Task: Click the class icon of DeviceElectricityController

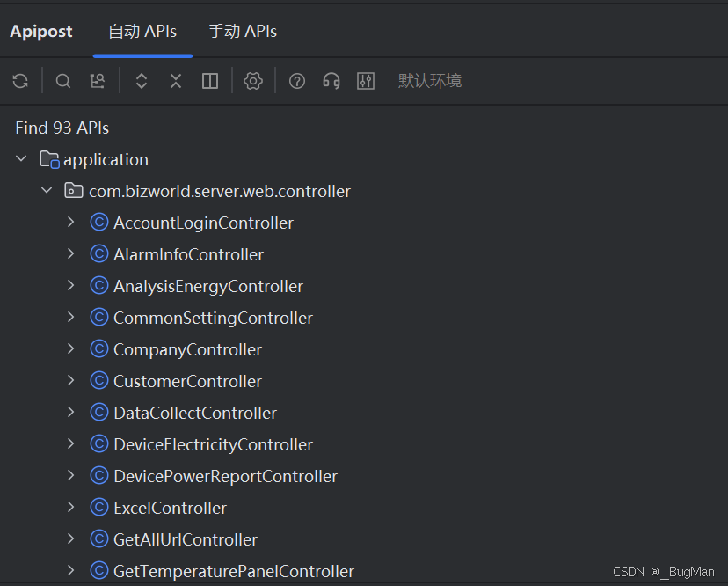Action: [x=98, y=443]
